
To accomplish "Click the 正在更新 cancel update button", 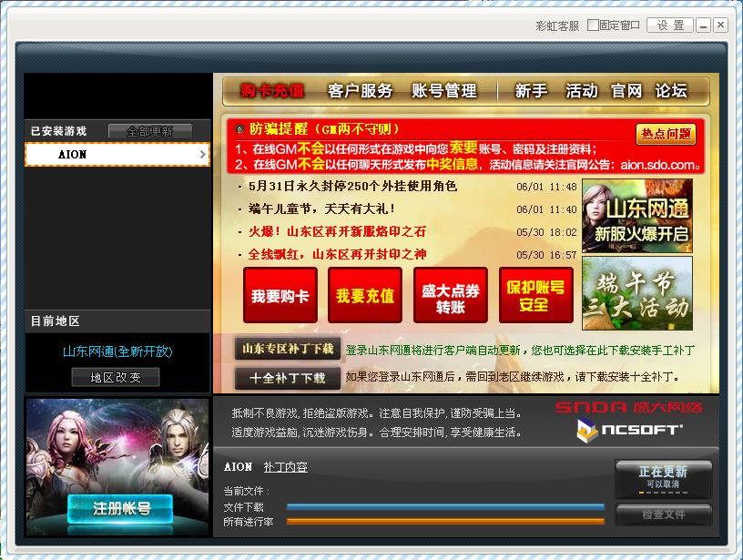I will tap(664, 478).
